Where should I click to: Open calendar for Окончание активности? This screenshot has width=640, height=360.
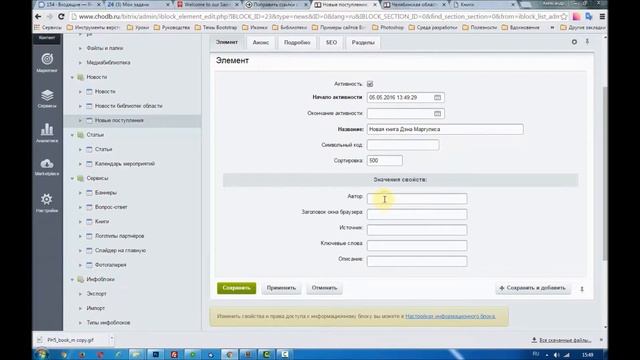pos(437,113)
